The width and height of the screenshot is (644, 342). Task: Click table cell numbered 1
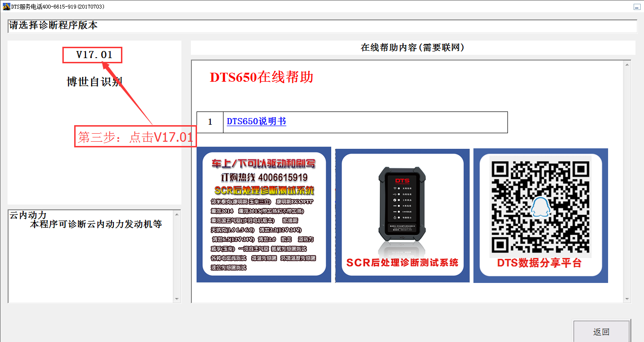(210, 122)
